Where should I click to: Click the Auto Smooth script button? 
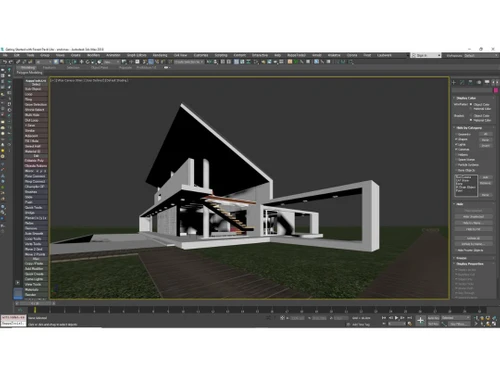pos(36,233)
